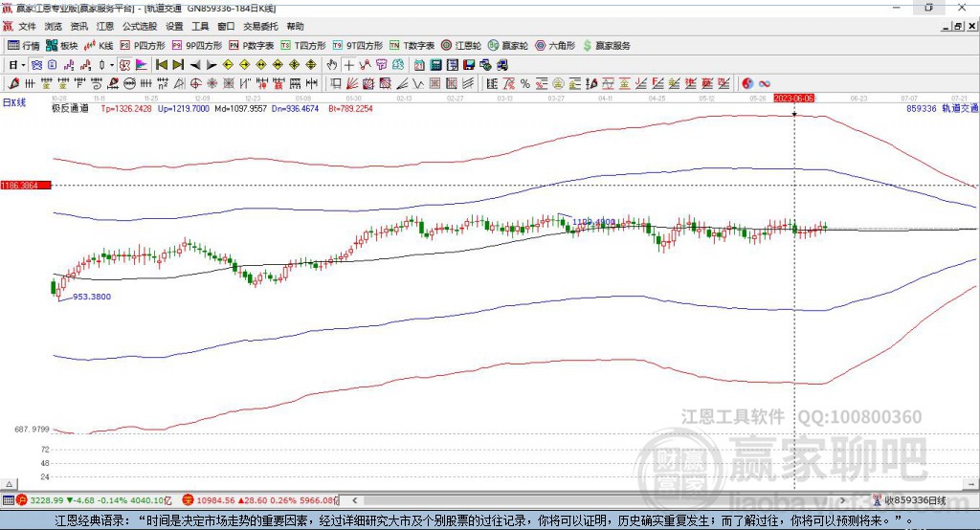Click the red-blue yin-yang icon
The width and height of the screenshot is (980, 530).
746,84
